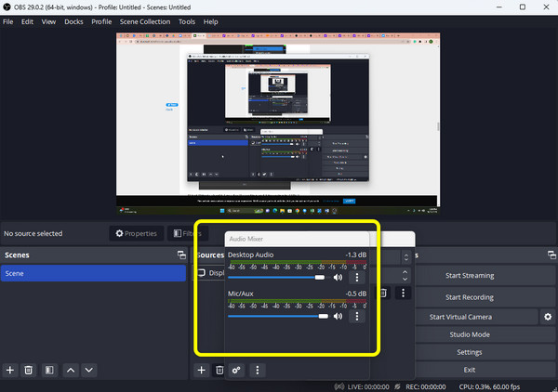This screenshot has height=392, width=558.
Task: Click REC: 00:00:00 timer text
Action: (x=426, y=386)
